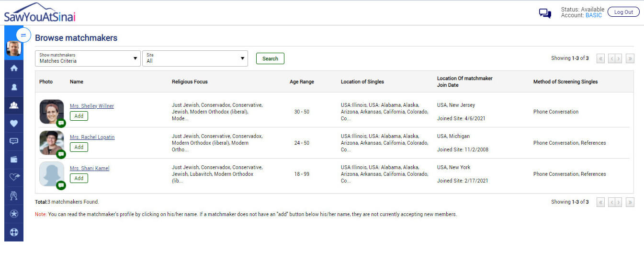
Task: Open the heart icon in sidebar
Action: 14,123
